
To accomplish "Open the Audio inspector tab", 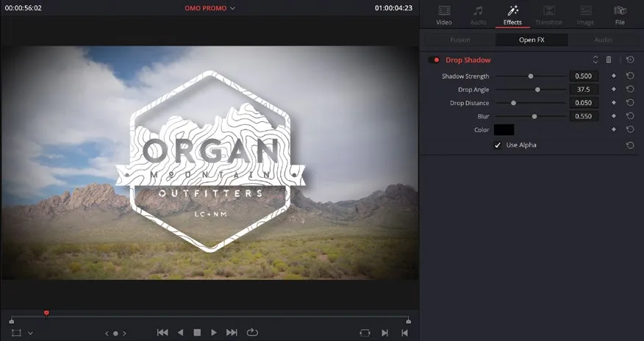I will point(478,15).
